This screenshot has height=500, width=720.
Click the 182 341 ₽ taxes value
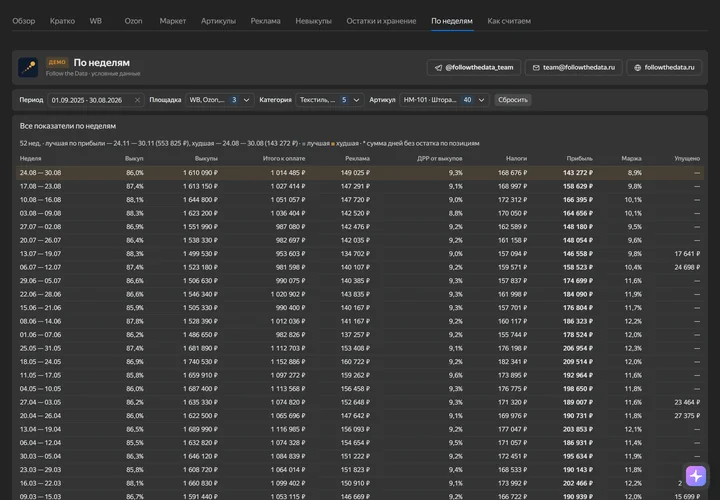tap(512, 362)
